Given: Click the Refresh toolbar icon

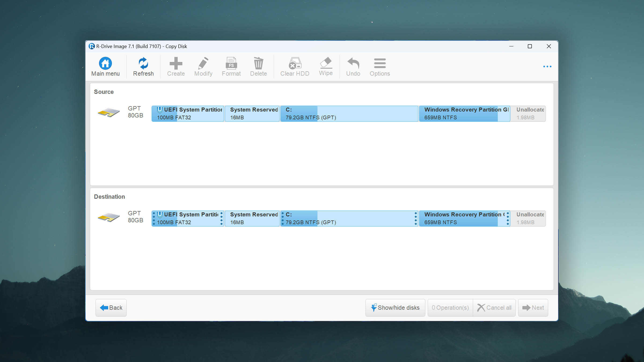Looking at the screenshot, I should tap(143, 64).
